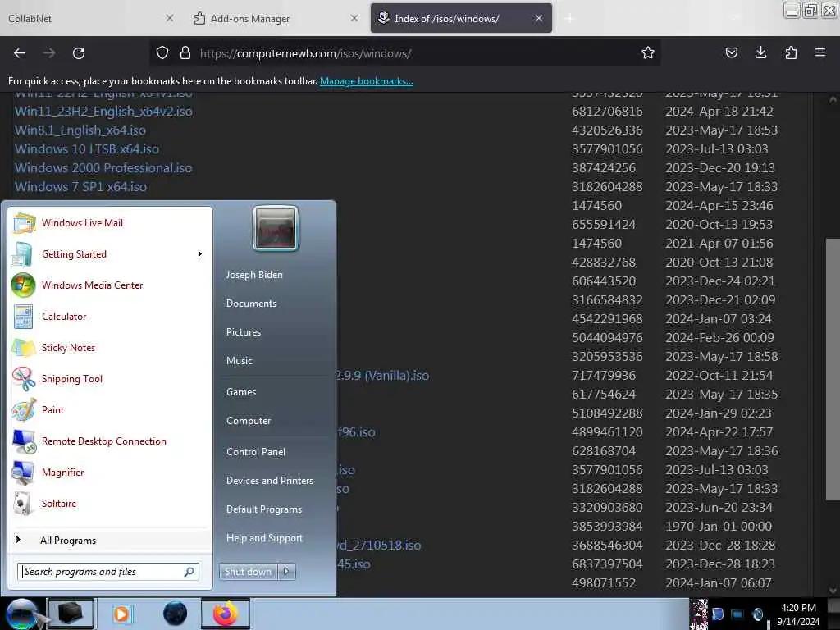This screenshot has width=840, height=630.
Task: Reload the current page
Action: pos(79,53)
